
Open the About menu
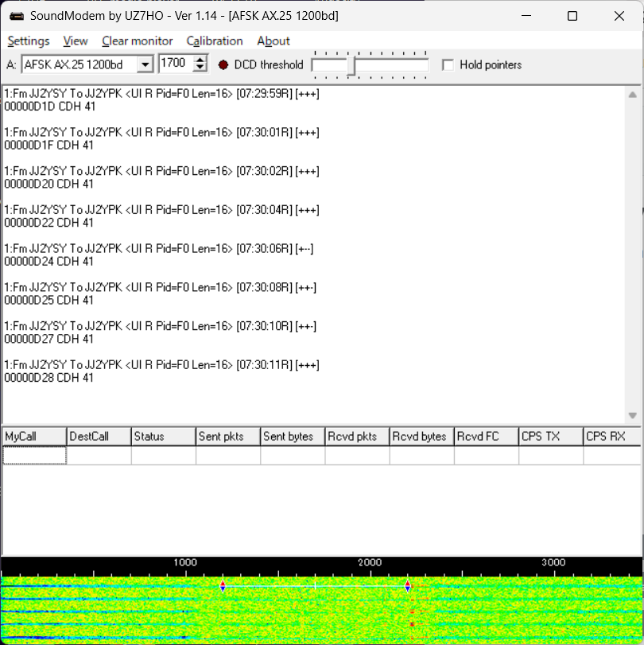coord(274,41)
